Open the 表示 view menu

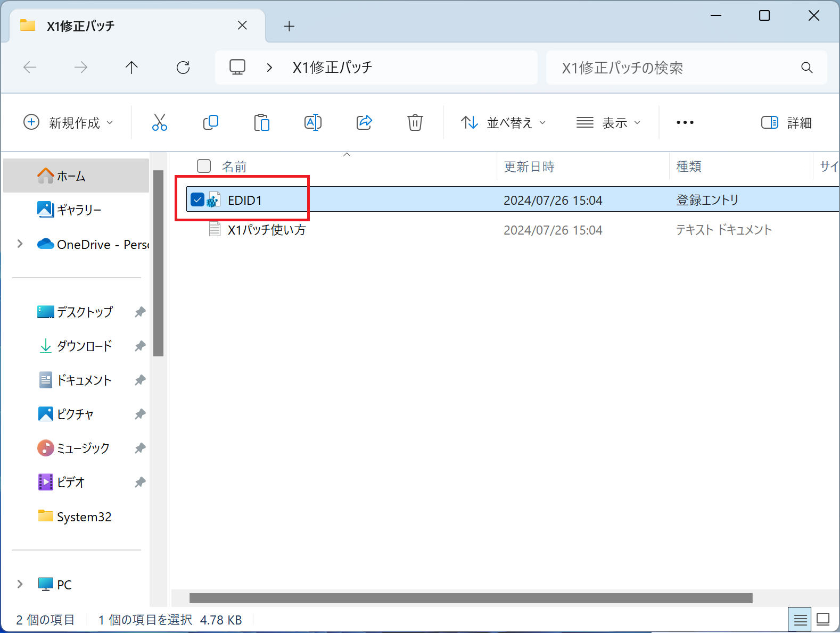point(608,123)
